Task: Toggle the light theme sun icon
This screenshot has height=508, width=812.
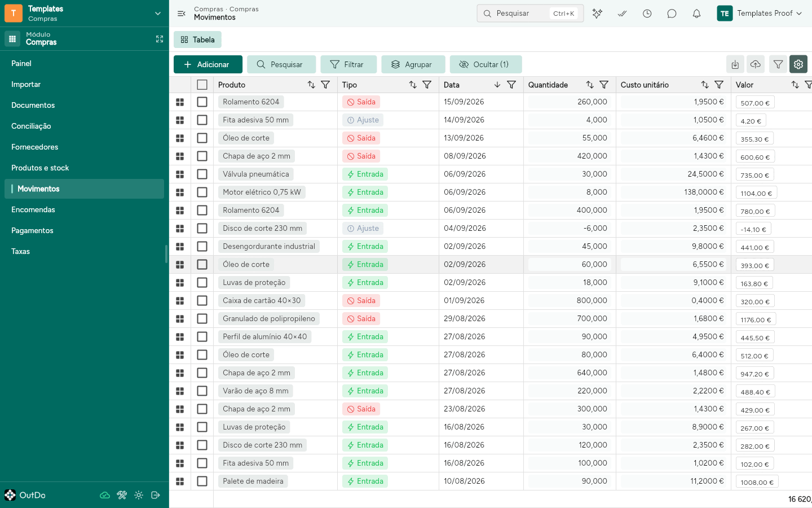Action: (x=139, y=495)
